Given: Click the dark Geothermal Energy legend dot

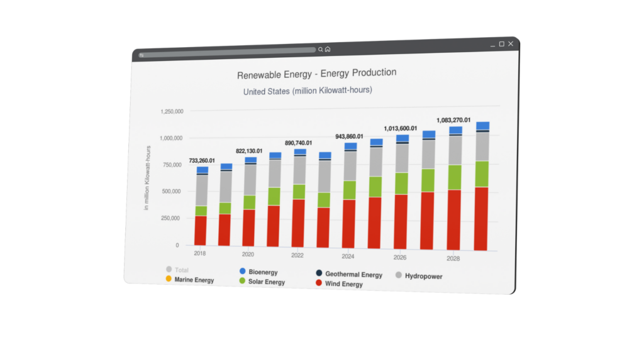Looking at the screenshot, I should pyautogui.click(x=319, y=273).
